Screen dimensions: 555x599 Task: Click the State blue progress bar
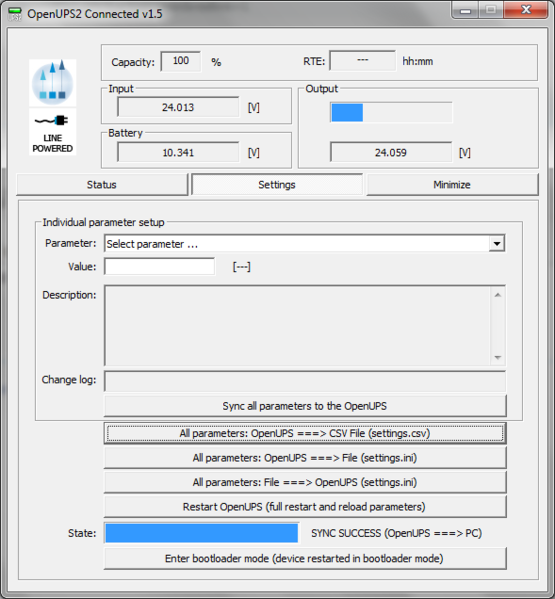pyautogui.click(x=202, y=533)
